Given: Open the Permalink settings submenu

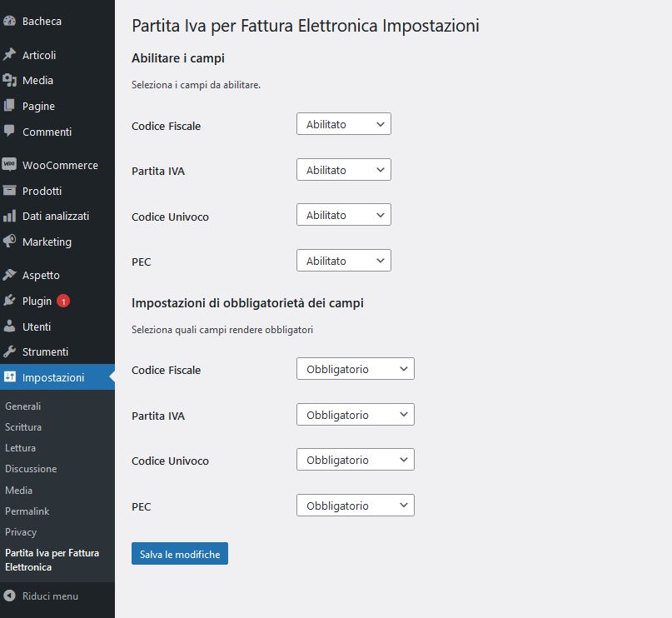Looking at the screenshot, I should coord(27,511).
